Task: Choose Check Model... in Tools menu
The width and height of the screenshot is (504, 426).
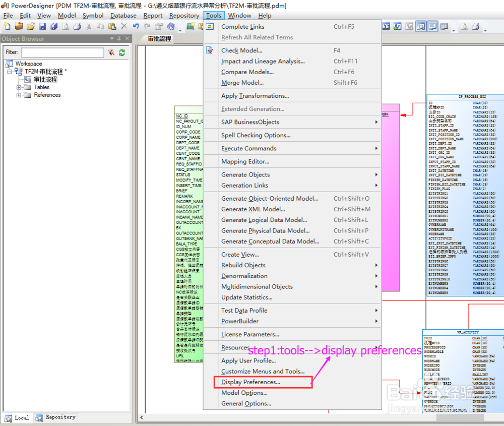Action: coord(292,50)
